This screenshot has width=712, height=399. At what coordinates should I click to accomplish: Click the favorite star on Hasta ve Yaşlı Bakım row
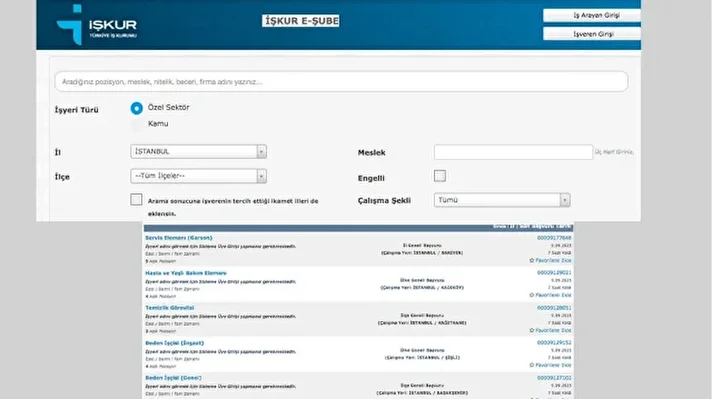532,295
